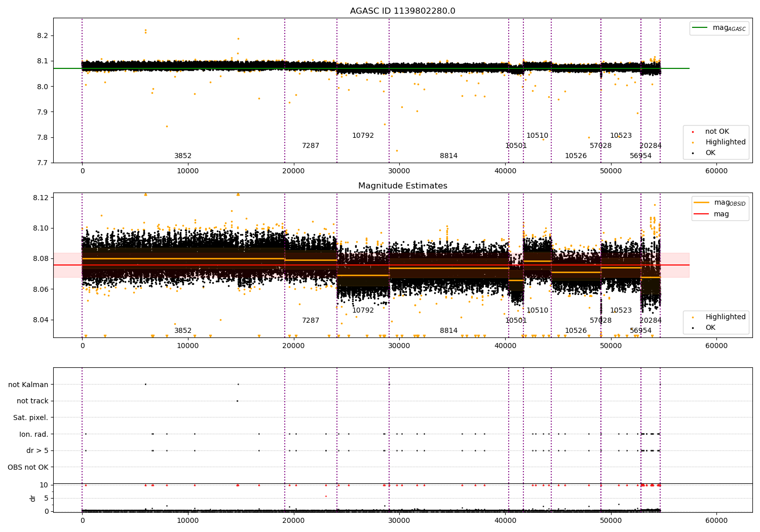Click the "not Kalman" axis label
The height and width of the screenshot is (532, 760).
pos(28,385)
